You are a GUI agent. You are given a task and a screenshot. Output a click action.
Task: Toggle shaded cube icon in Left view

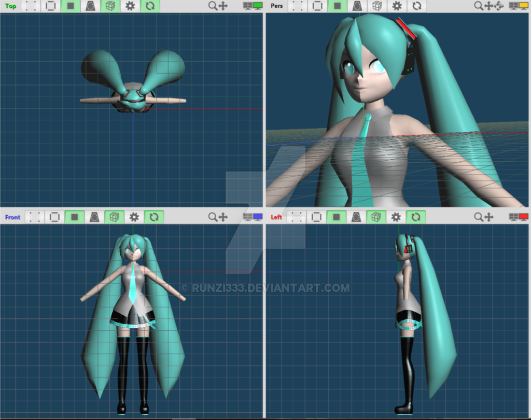(x=376, y=217)
